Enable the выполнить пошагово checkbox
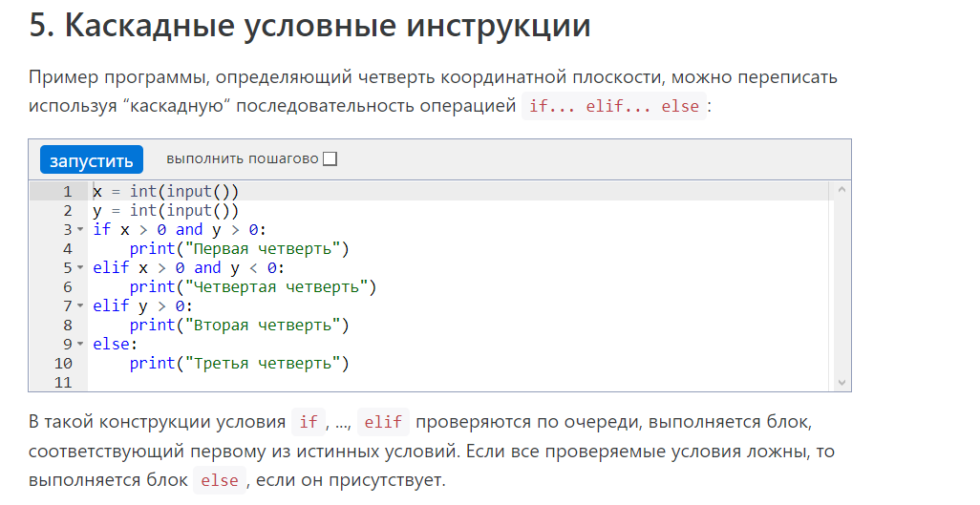Viewport: 980px width, 505px height. (330, 158)
